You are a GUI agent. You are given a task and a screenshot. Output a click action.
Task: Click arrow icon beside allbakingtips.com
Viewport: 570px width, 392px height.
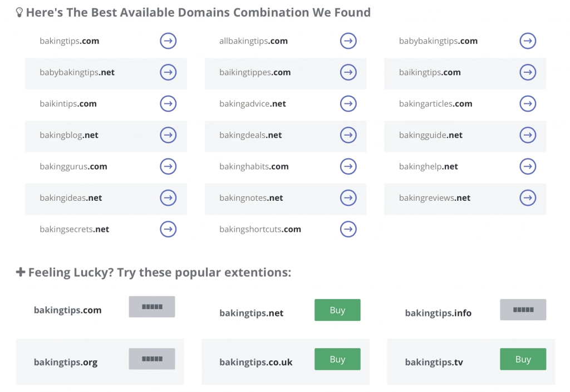coord(348,41)
